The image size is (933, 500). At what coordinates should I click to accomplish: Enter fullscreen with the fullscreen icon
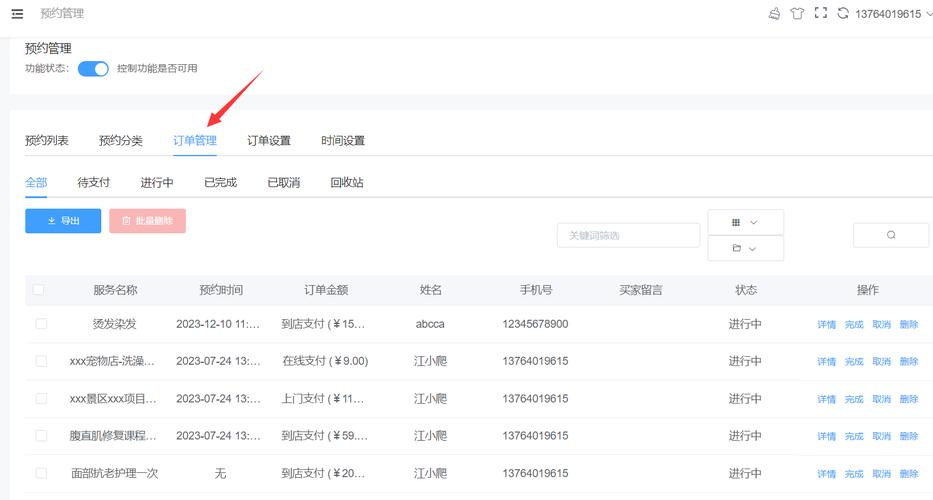821,14
